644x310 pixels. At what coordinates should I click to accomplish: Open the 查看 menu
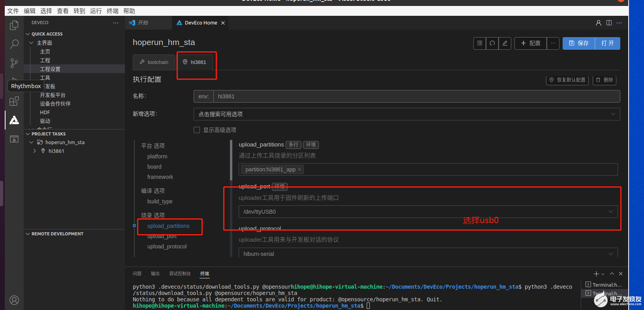coord(63,11)
